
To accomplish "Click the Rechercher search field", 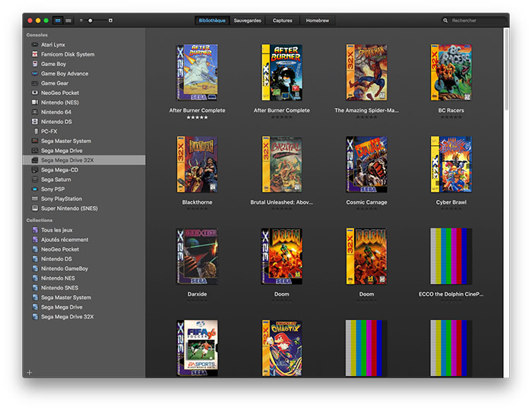I will click(473, 21).
